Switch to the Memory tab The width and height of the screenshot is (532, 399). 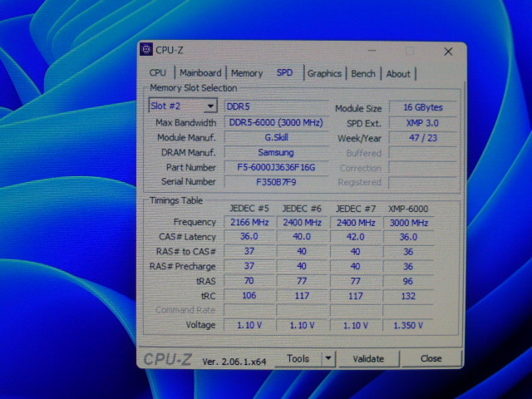click(247, 73)
